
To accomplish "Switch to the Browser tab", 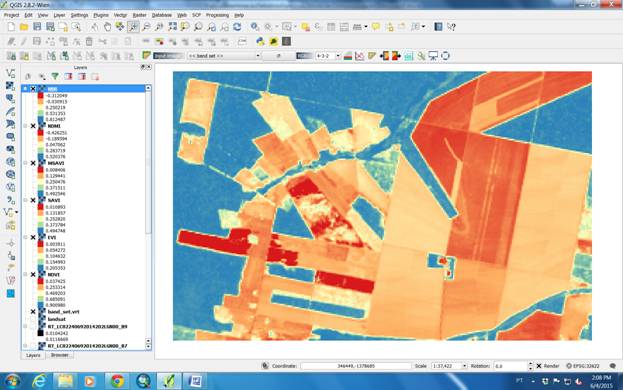I will tap(60, 355).
